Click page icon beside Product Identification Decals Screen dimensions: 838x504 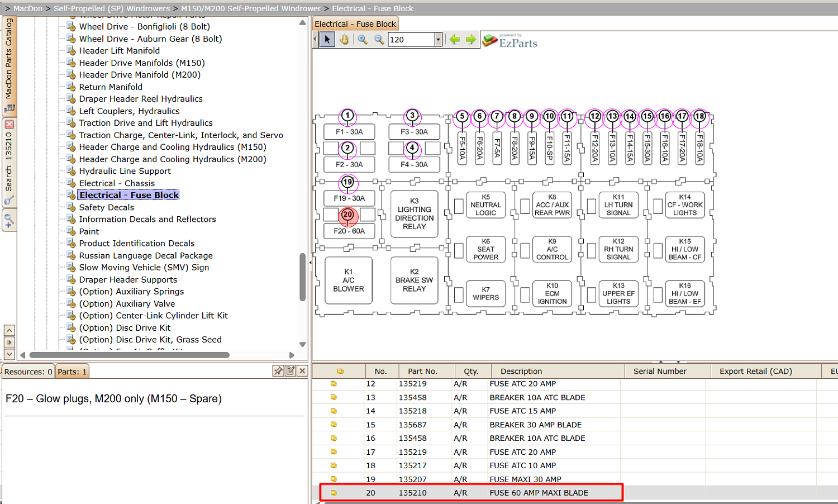(71, 243)
